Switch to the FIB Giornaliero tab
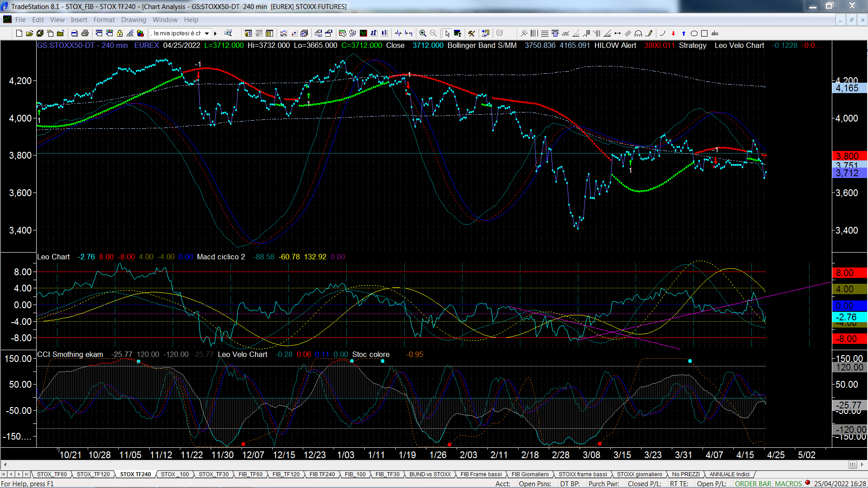This screenshot has width=868, height=488. tap(530, 474)
